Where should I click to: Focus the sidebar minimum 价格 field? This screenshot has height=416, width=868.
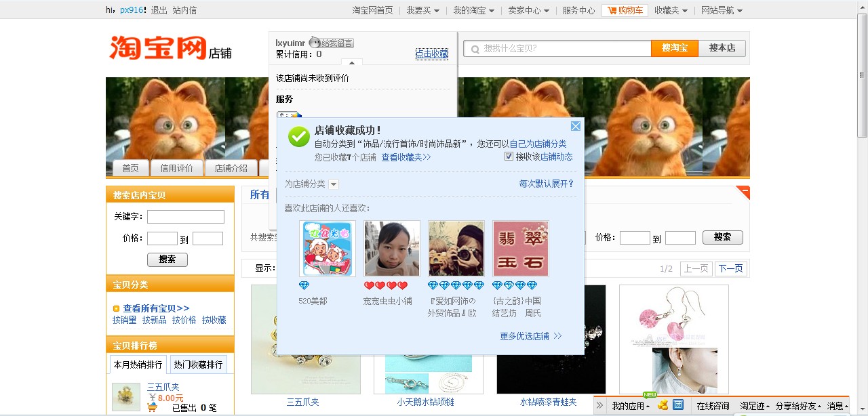point(162,238)
